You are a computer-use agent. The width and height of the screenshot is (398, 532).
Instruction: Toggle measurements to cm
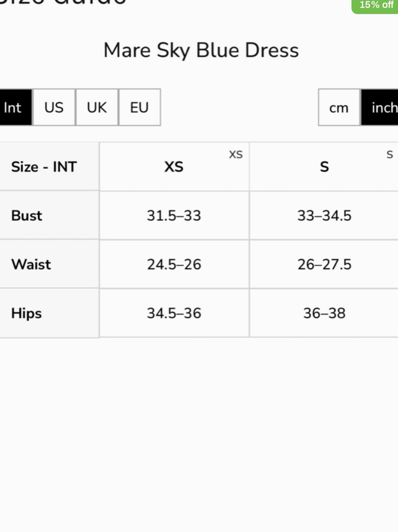[339, 107]
